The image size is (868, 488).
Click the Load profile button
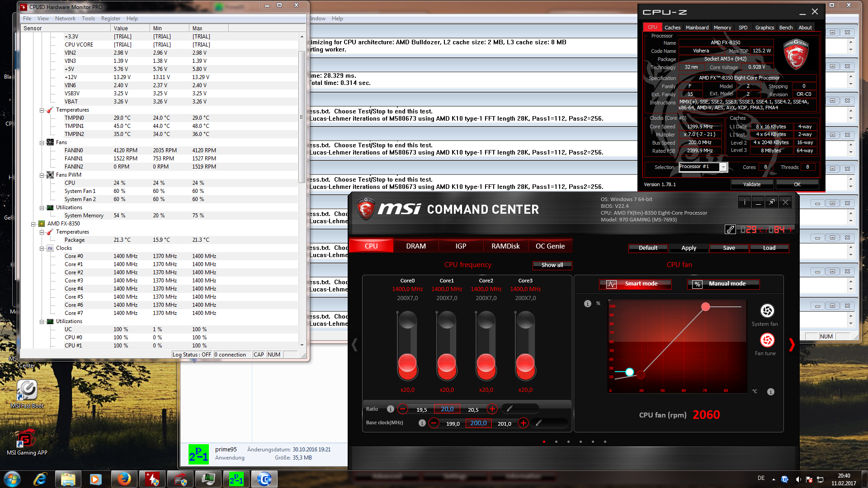769,248
